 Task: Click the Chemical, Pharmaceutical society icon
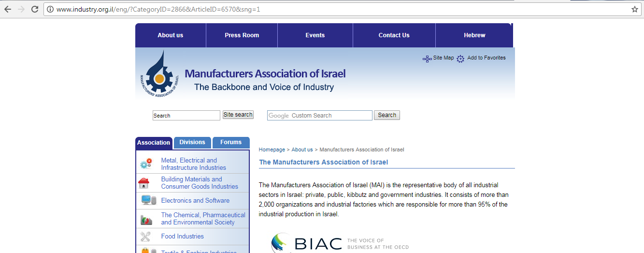[x=146, y=220]
